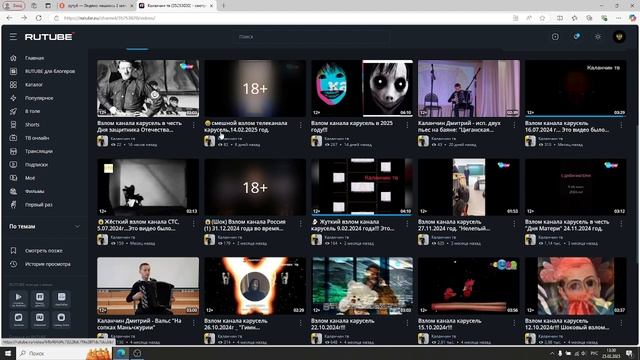Open the RUTUBE hamburger menu
The width and height of the screenshot is (640, 360).
click(x=13, y=37)
